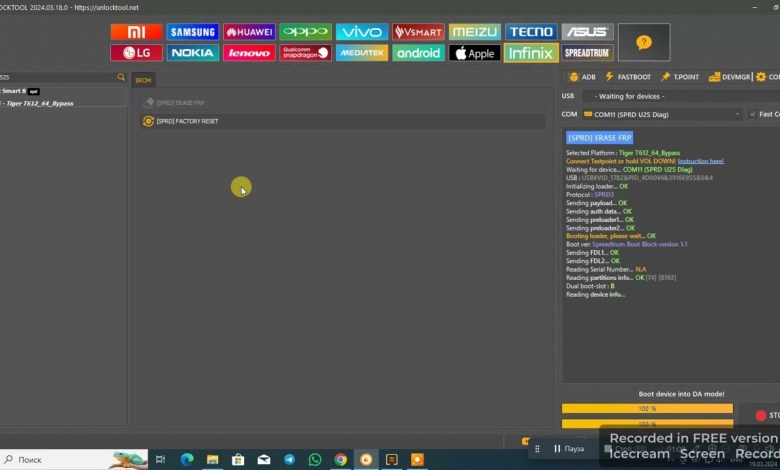Run the [SPRD] ERASE FRP function
Image resolution: width=780 pixels, height=470 pixels.
pyautogui.click(x=342, y=103)
